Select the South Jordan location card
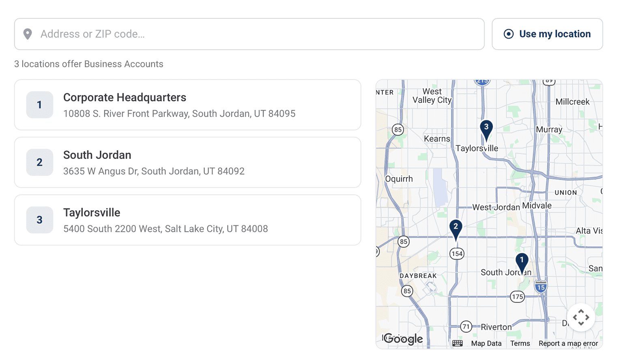 click(x=187, y=163)
